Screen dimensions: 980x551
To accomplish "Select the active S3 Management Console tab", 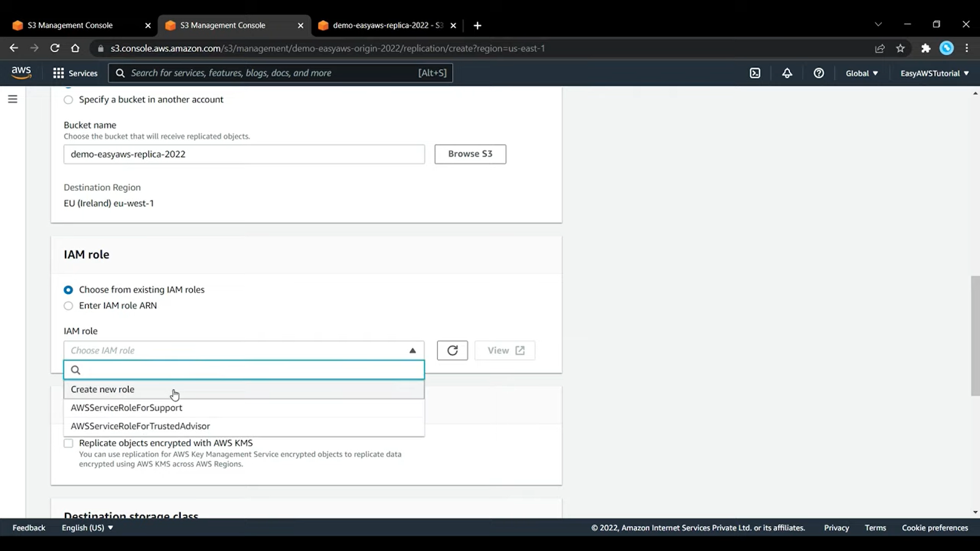I will pos(234,26).
